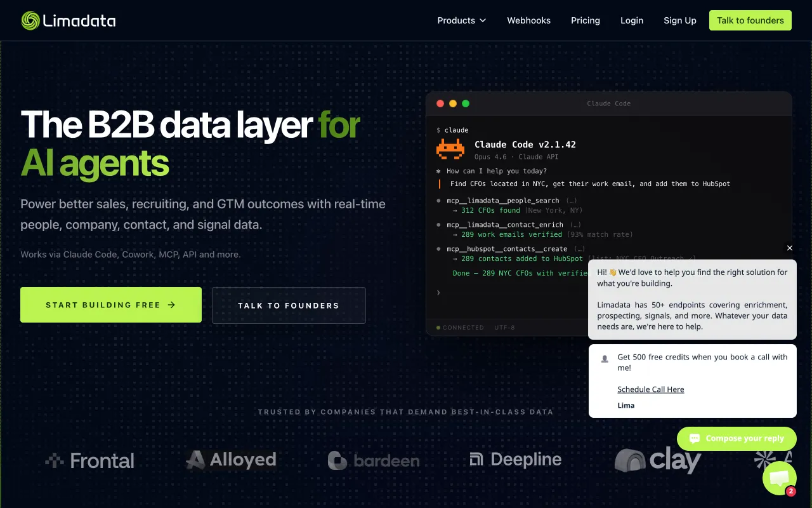Click the UTF-8 status label

pyautogui.click(x=504, y=328)
